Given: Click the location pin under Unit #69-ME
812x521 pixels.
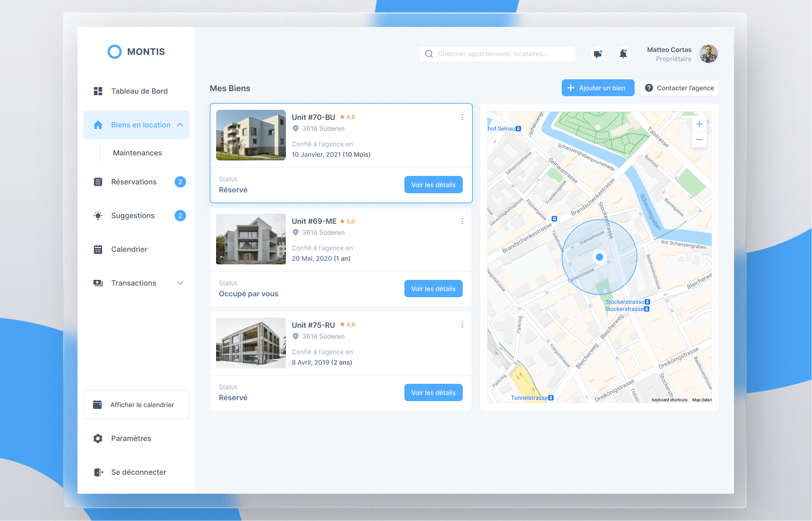Looking at the screenshot, I should [x=295, y=232].
